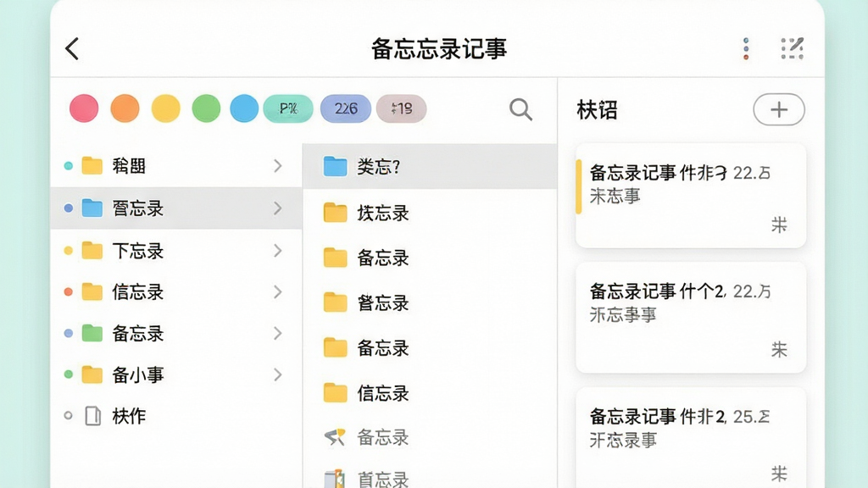
Task: Click the megaphone icon beside grey 备忘录
Action: [335, 437]
